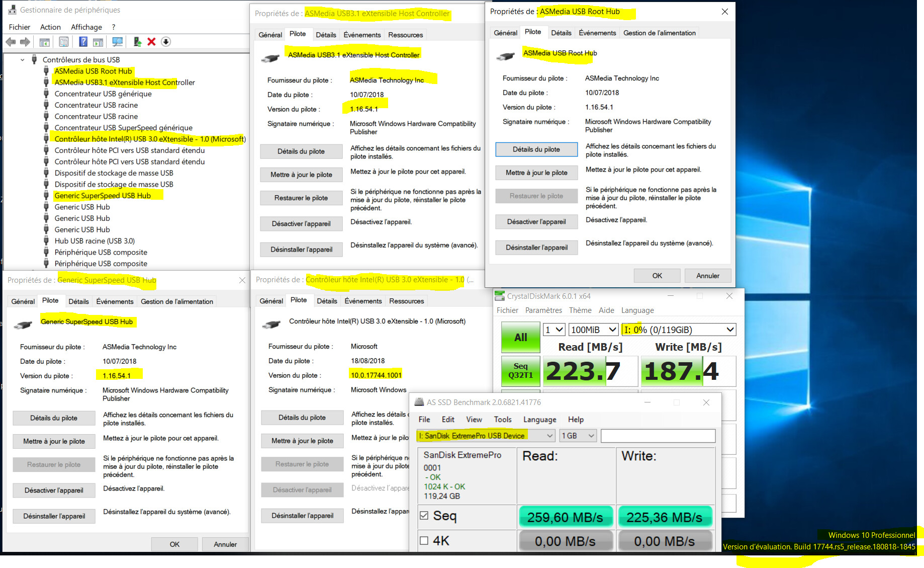
Task: Open the View menu in AS SSD Benchmark
Action: pos(474,420)
